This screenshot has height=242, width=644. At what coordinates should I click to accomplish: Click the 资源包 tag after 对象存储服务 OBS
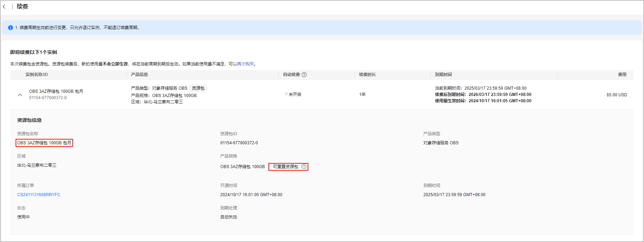[198, 88]
